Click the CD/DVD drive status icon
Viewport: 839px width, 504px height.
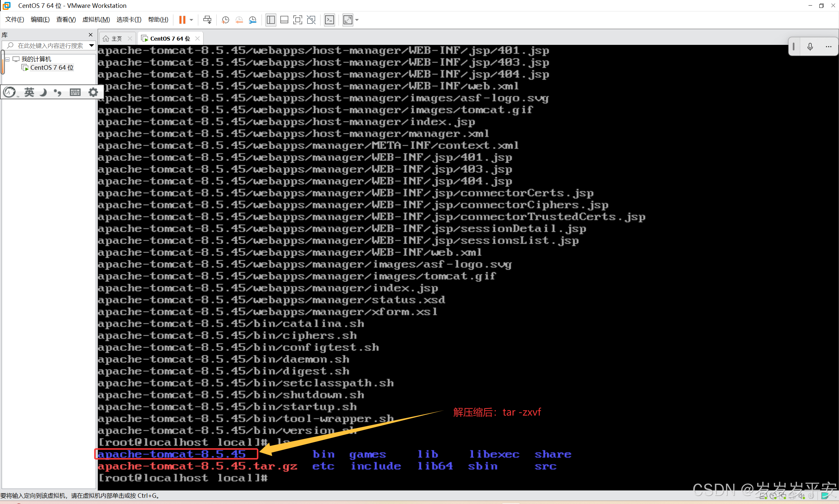[x=773, y=496]
